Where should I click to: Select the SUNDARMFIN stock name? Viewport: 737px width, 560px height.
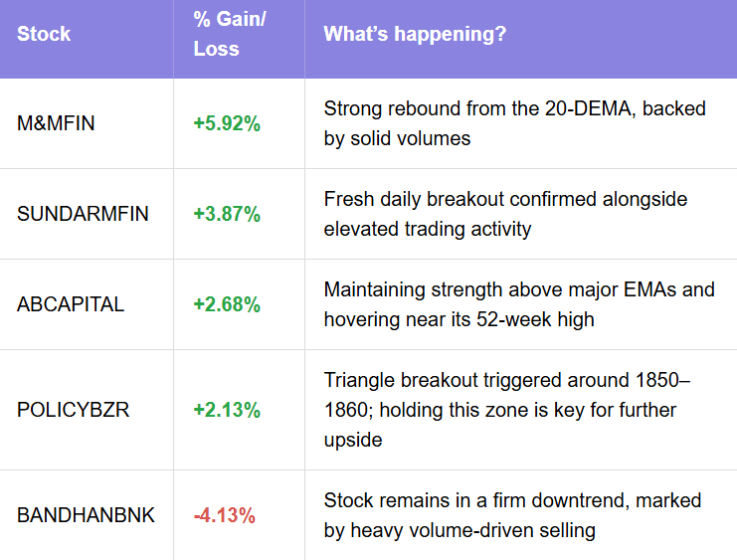tap(83, 214)
